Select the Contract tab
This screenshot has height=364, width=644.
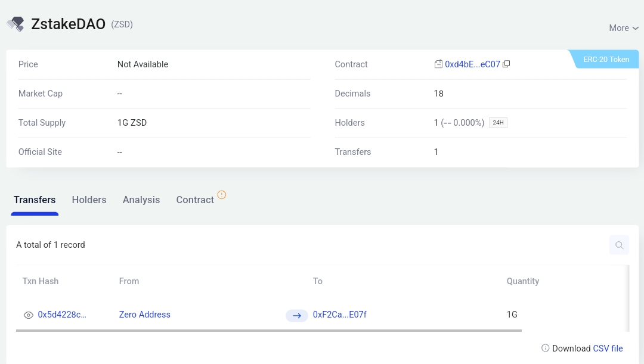(195, 200)
